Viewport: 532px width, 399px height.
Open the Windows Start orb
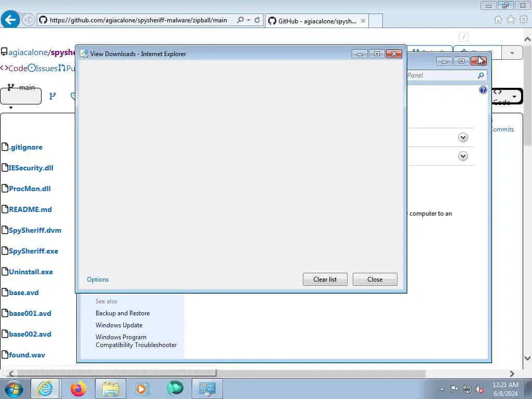pyautogui.click(x=14, y=389)
